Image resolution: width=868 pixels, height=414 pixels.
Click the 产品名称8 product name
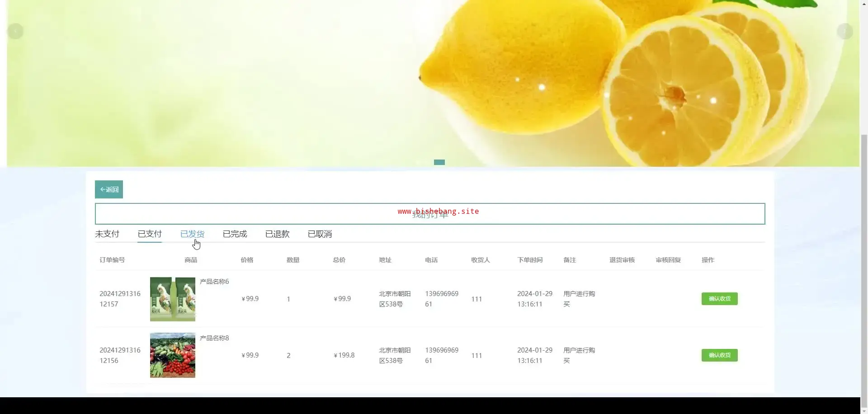click(214, 338)
